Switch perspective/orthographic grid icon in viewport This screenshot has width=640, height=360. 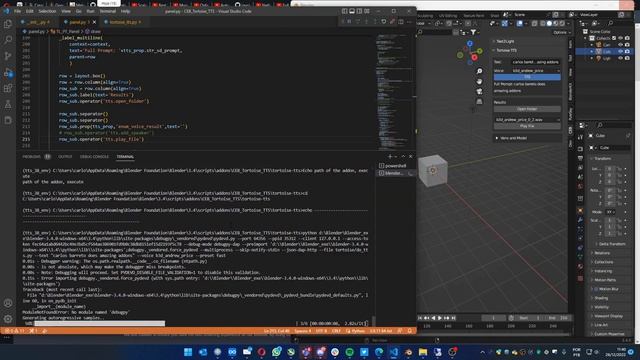(479, 101)
